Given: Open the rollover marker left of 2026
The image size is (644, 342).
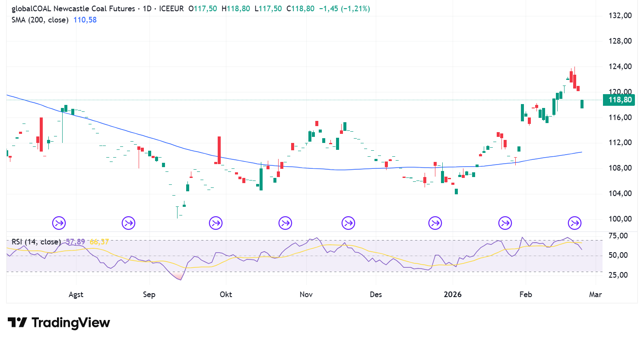Looking at the screenshot, I should (435, 223).
